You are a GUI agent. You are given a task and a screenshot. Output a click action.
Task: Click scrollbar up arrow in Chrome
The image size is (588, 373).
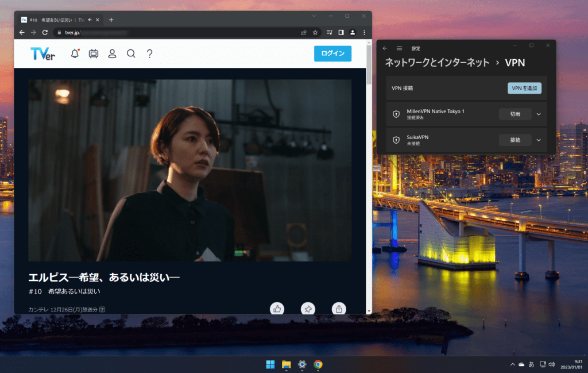pos(369,43)
